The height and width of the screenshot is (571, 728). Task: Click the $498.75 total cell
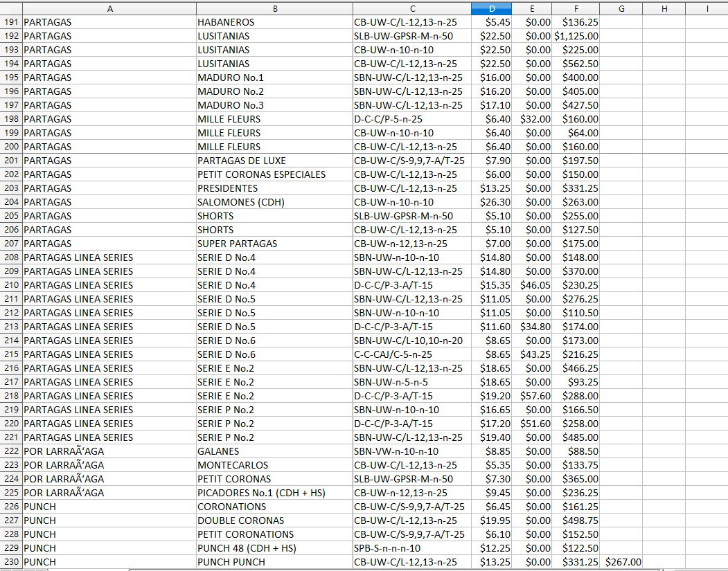click(x=576, y=520)
